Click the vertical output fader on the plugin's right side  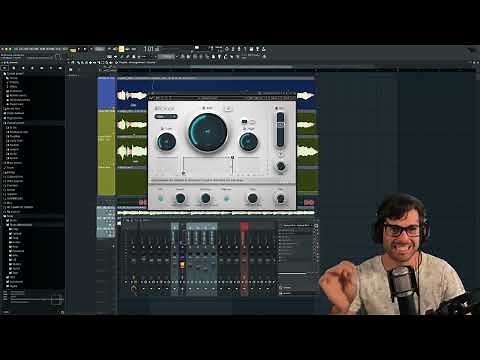click(x=280, y=130)
